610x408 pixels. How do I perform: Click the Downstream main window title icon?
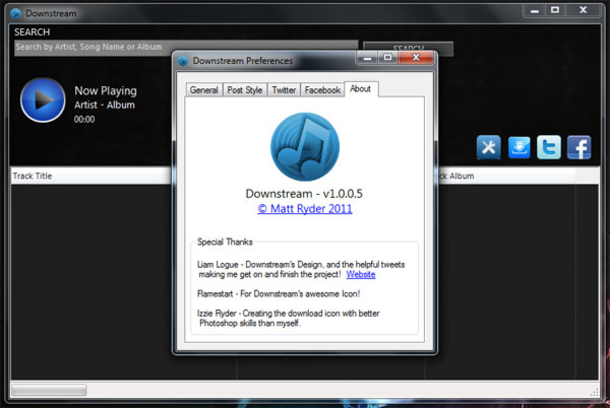coord(16,14)
